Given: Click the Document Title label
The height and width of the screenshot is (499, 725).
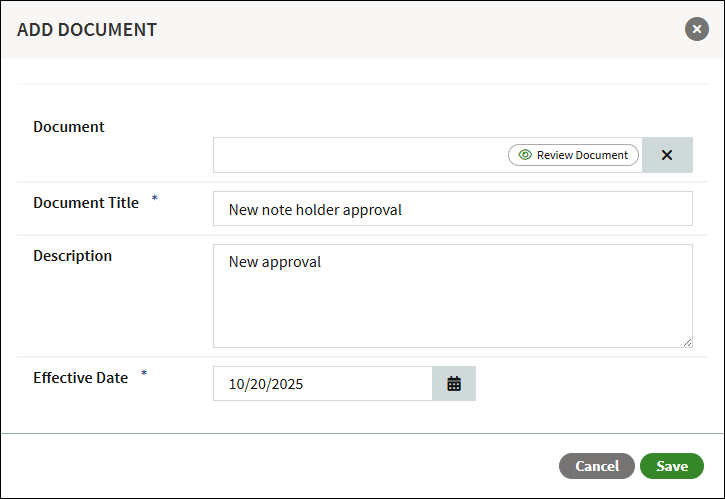Looking at the screenshot, I should point(86,202).
